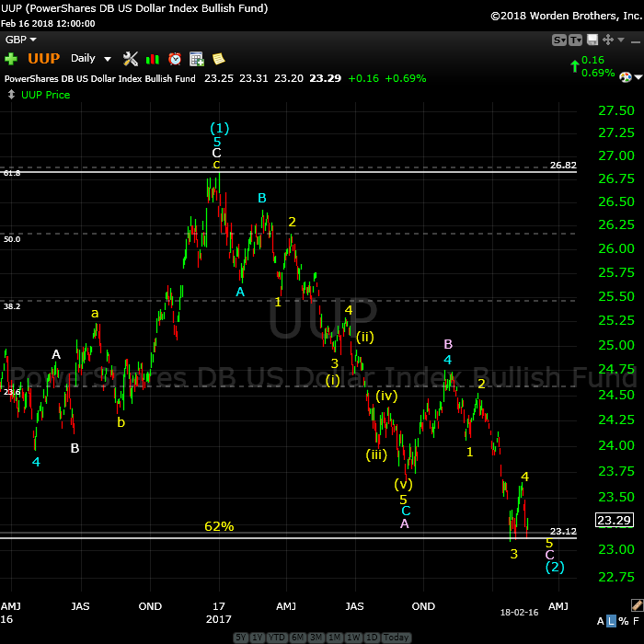Click the 22.75 price axis value
Image resolution: width=644 pixels, height=644 pixels.
pos(616,577)
